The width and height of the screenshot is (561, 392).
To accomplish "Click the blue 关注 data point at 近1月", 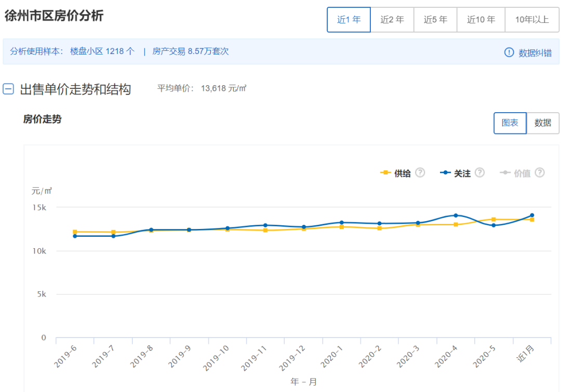I will (532, 215).
